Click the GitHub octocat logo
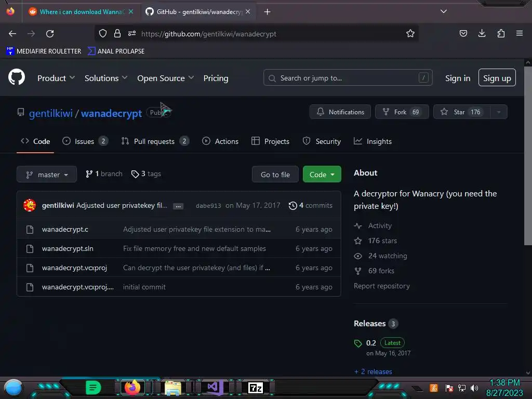 point(17,77)
